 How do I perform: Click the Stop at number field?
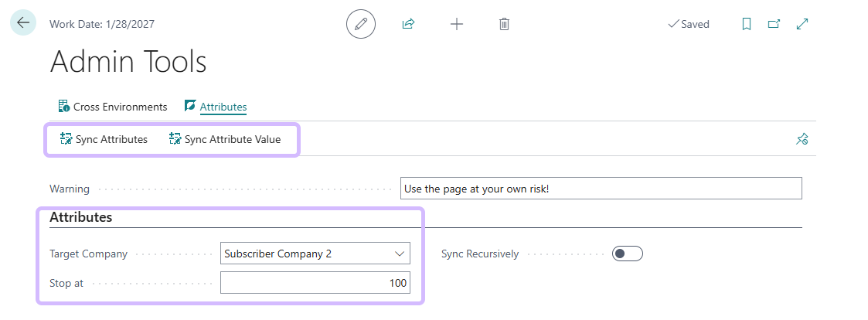[x=315, y=283]
